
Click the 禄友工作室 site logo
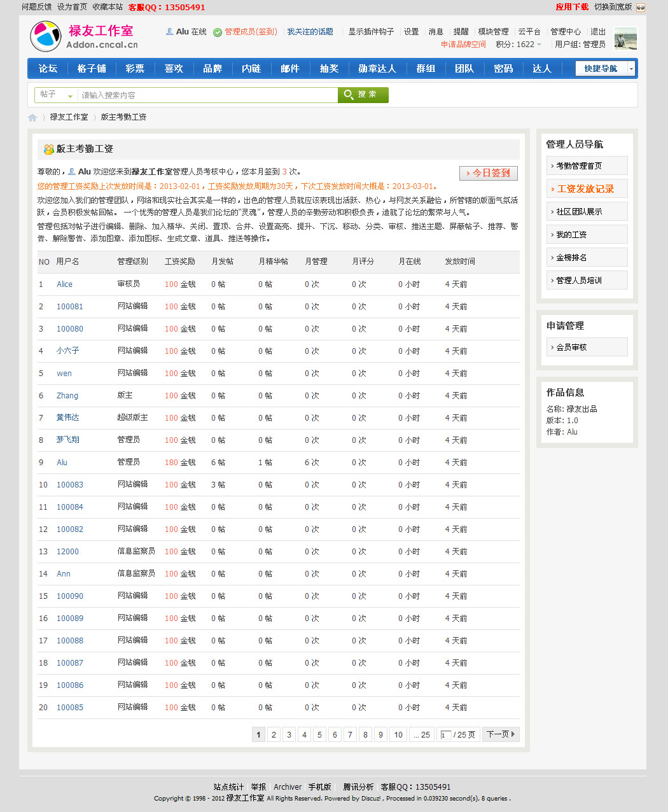coord(83,36)
